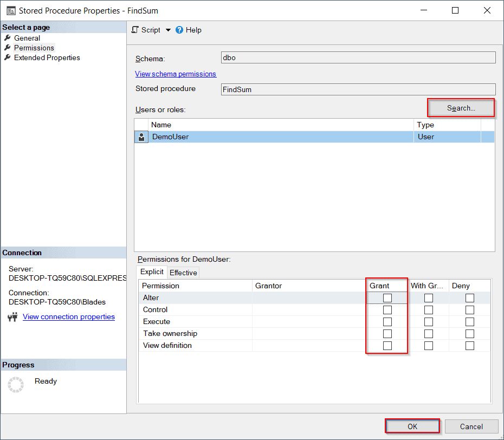Switch to the Effective permissions tab
Image resolution: width=504 pixels, height=440 pixels.
pyautogui.click(x=183, y=272)
